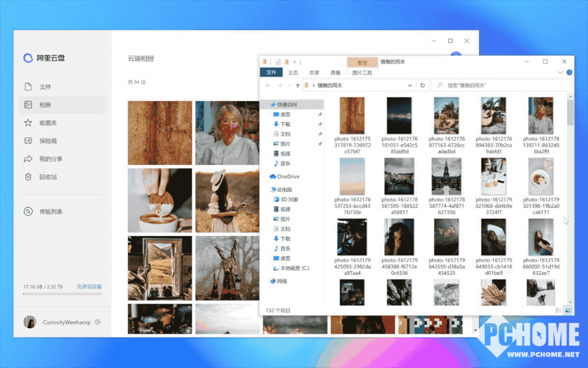Click the CuriosityWenhaoqi user avatar
The image size is (588, 368).
tap(29, 322)
